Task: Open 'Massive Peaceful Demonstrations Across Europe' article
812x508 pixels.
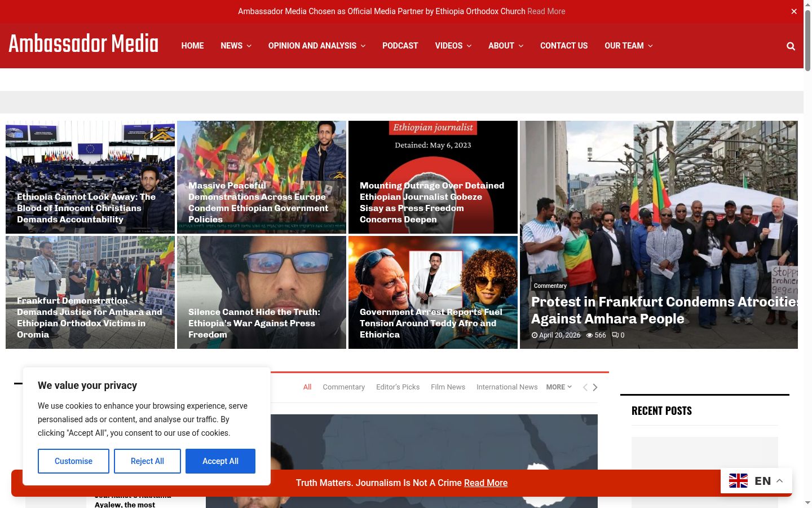Action: [258, 203]
